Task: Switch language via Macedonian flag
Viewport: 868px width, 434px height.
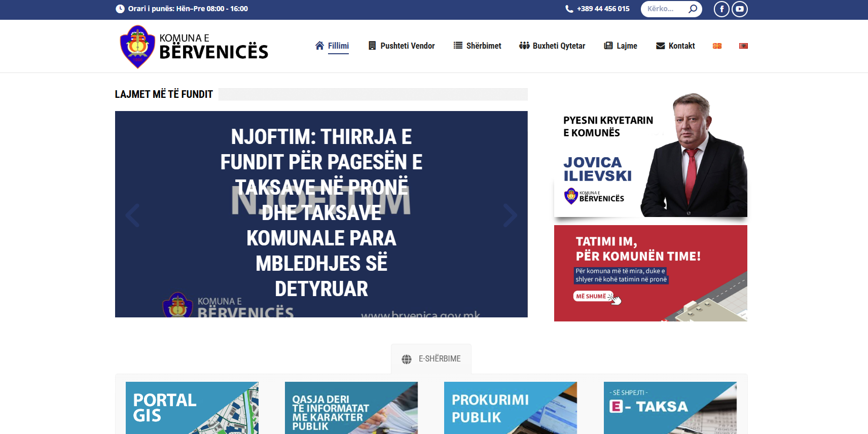Action: coord(717,46)
